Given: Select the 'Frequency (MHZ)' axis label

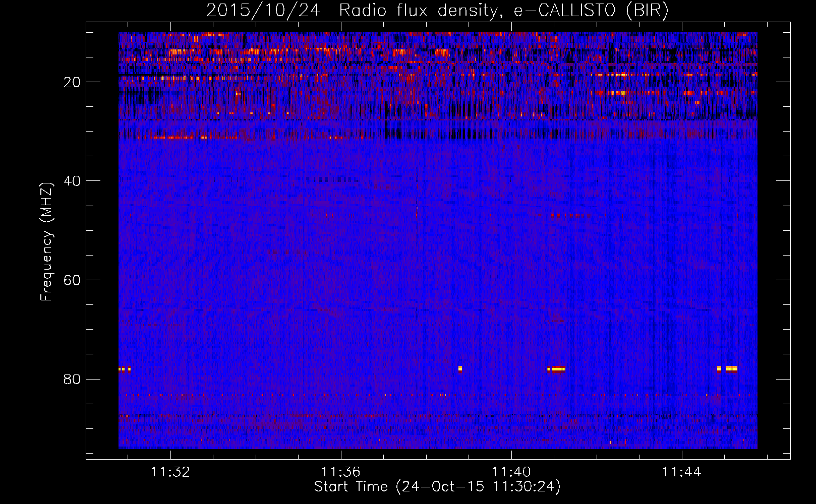Looking at the screenshot, I should 46,242.
